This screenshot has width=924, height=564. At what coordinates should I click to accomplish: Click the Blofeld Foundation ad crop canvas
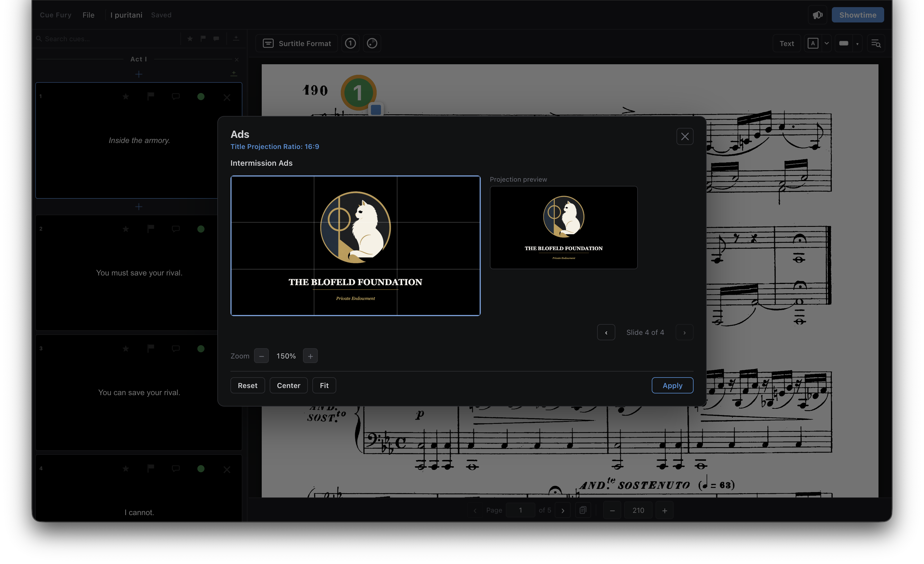(x=355, y=245)
